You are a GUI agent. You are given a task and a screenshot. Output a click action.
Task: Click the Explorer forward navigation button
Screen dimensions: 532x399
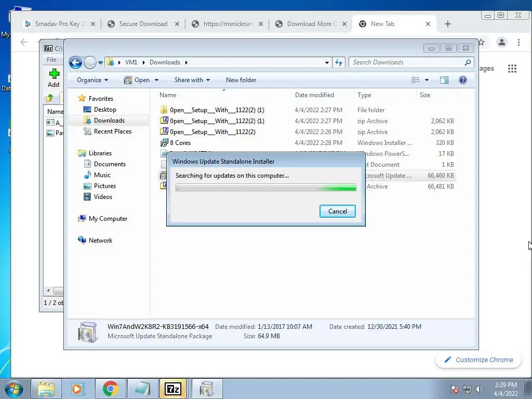coord(90,62)
